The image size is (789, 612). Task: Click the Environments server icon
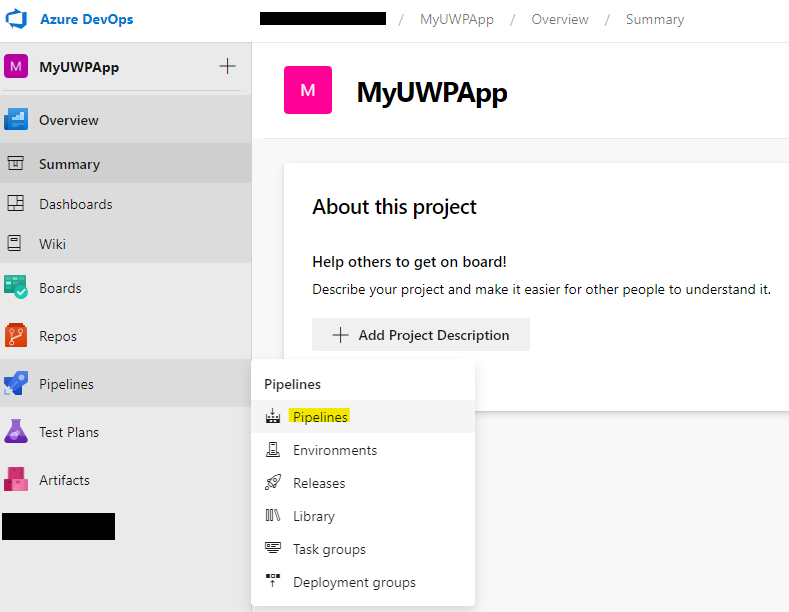coord(273,449)
